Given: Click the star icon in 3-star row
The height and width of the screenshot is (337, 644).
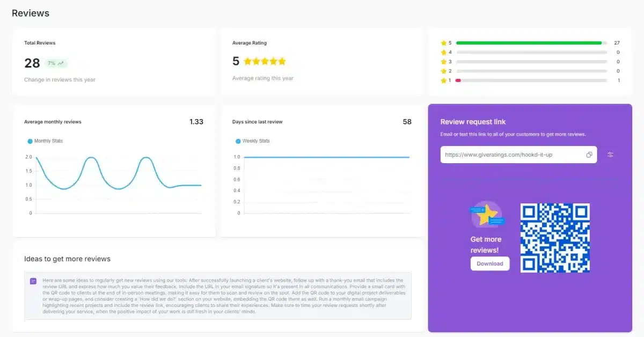Looking at the screenshot, I should 443,62.
